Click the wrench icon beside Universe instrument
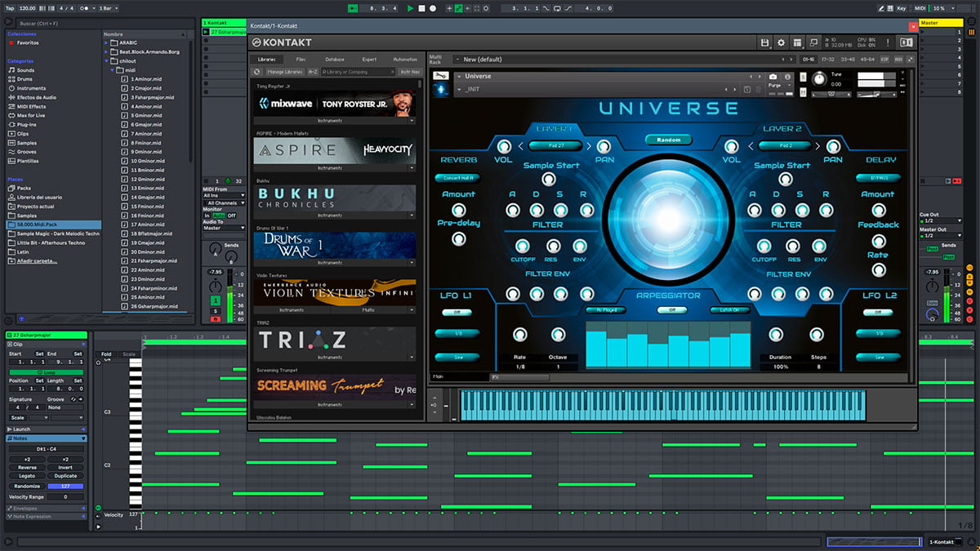Screen dimensions: 980x551 441,76
